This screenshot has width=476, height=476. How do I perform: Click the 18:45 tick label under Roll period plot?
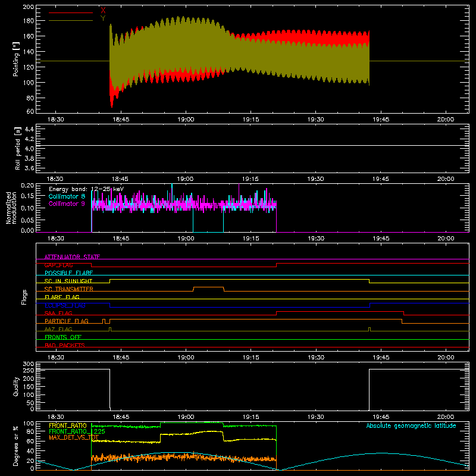pyautogui.click(x=120, y=179)
